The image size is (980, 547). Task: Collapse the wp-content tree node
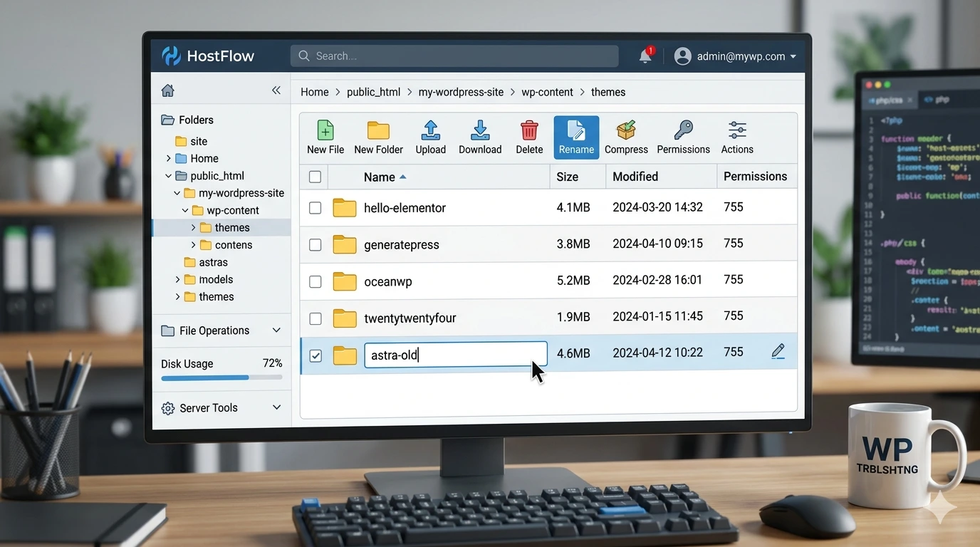click(185, 210)
